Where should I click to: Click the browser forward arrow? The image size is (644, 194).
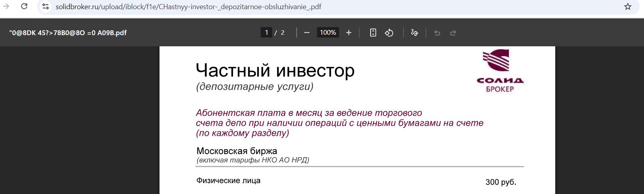6,6
